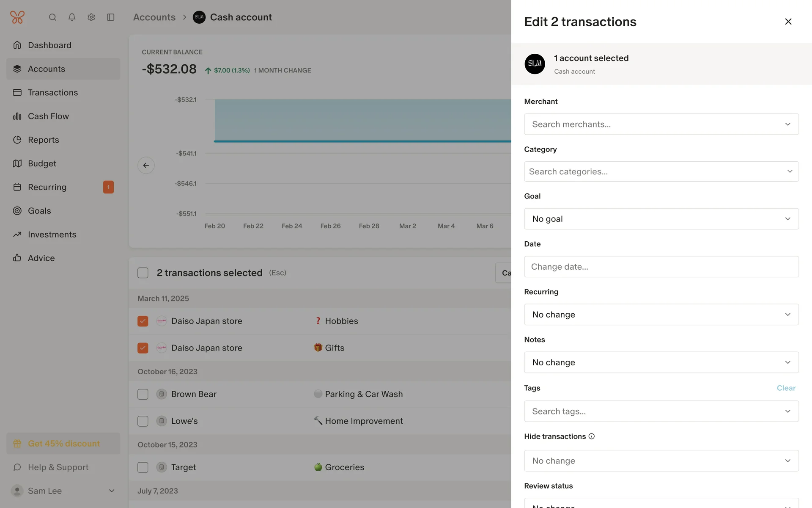
Task: Check the Brown Bear transaction checkbox
Action: (x=143, y=395)
